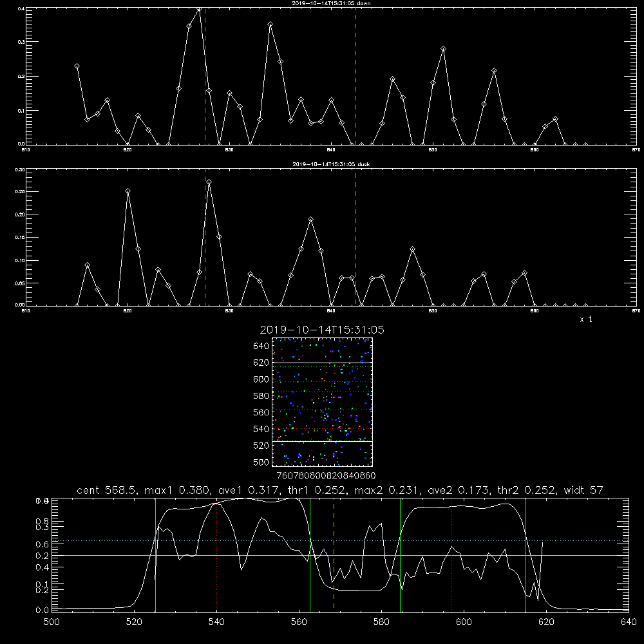Image resolution: width=644 pixels, height=644 pixels.
Task: Click the '540' label on the bottom plot x-axis
Action: pyautogui.click(x=217, y=622)
